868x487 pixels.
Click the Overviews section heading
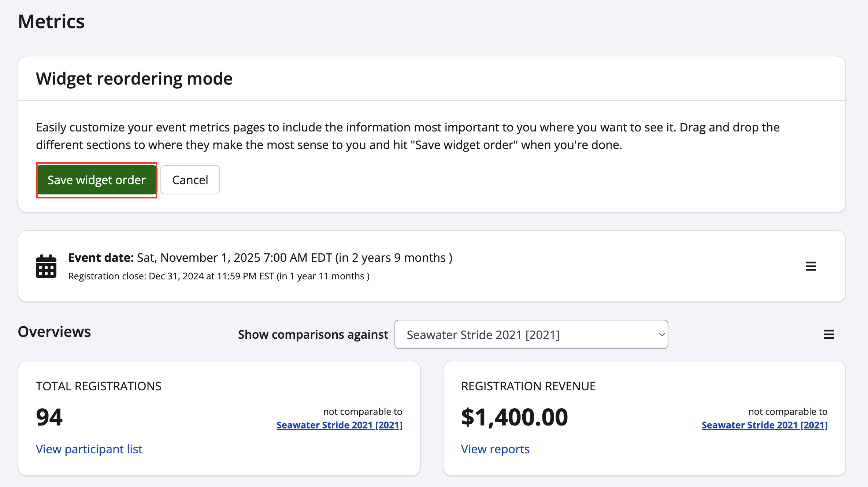coord(54,332)
